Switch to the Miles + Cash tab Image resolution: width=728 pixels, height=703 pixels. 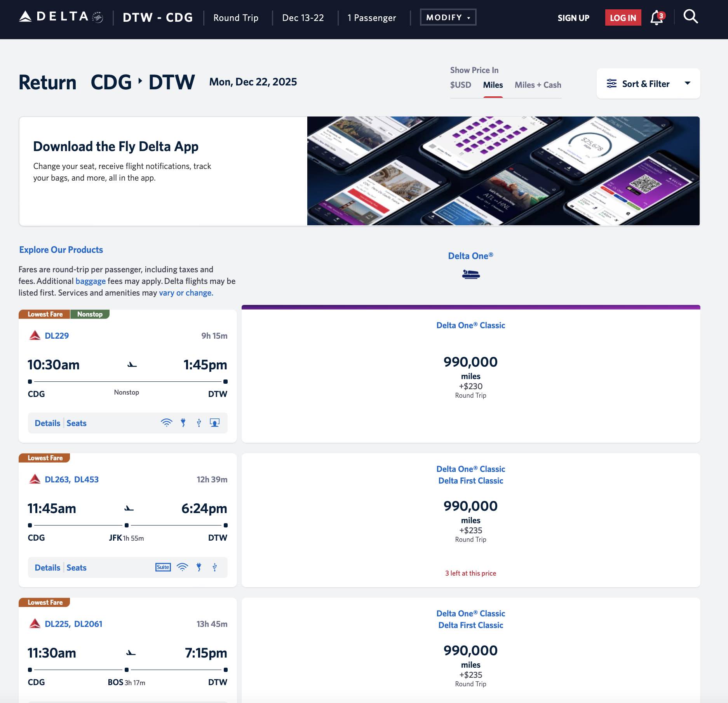[537, 85]
